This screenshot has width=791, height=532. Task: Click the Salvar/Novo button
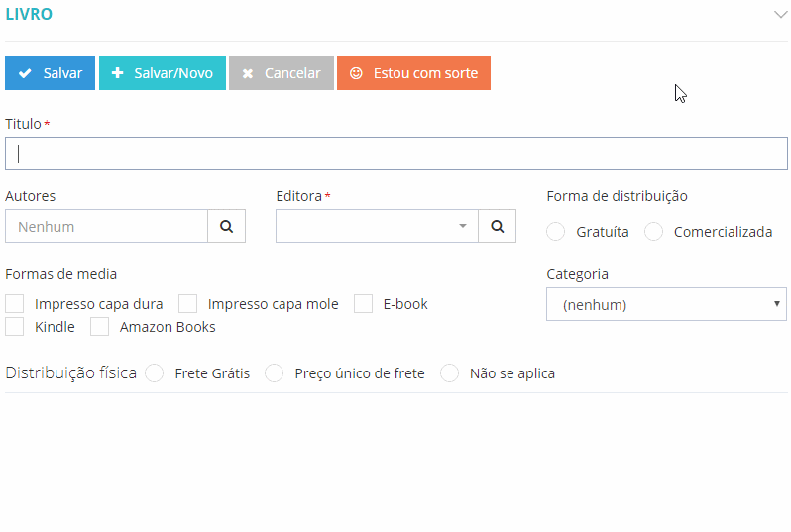(x=163, y=73)
